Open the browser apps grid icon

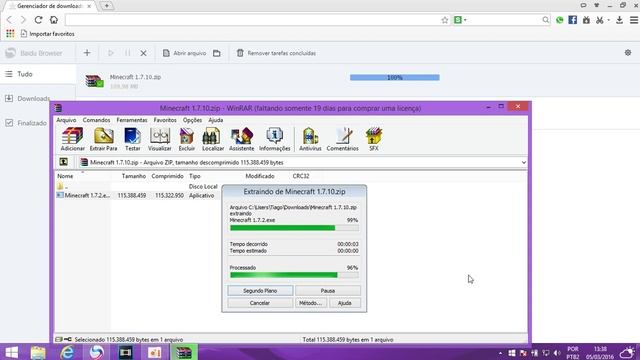[10, 33]
